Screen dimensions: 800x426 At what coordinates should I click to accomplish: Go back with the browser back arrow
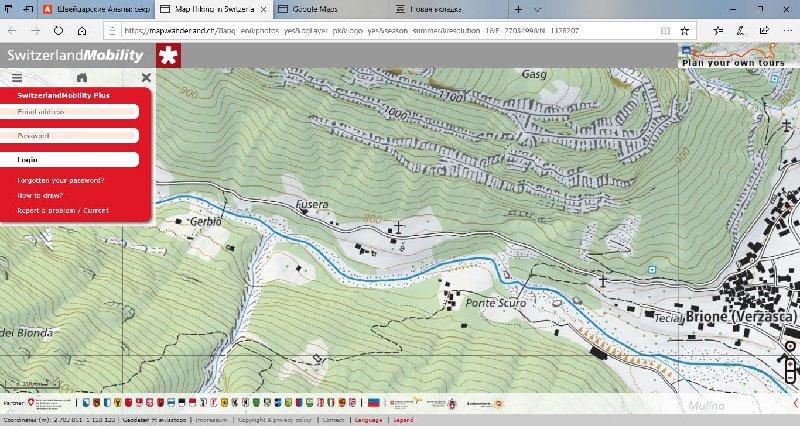click(12, 31)
